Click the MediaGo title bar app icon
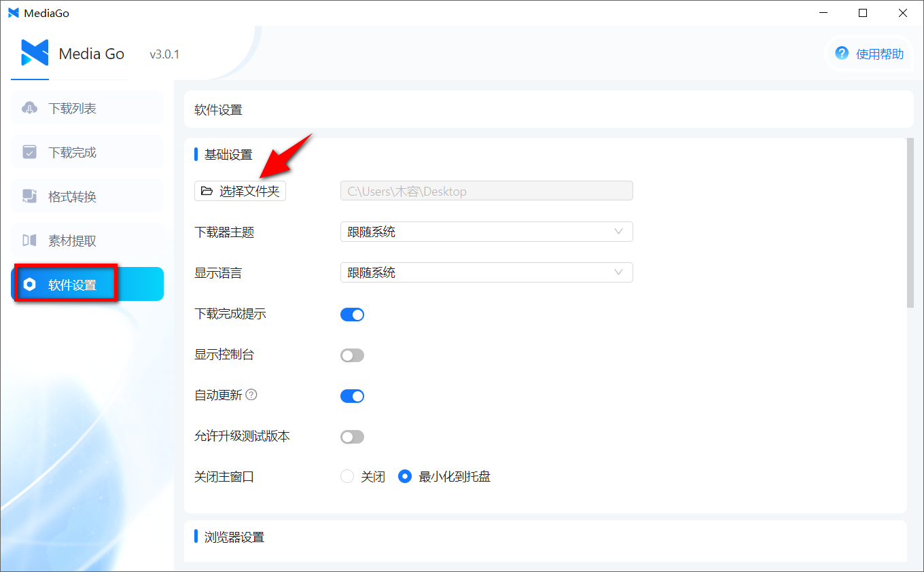This screenshot has width=924, height=572. [14, 13]
